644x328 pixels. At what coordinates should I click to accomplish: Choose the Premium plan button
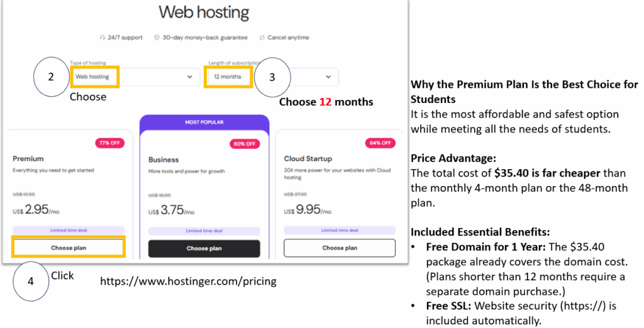point(69,248)
